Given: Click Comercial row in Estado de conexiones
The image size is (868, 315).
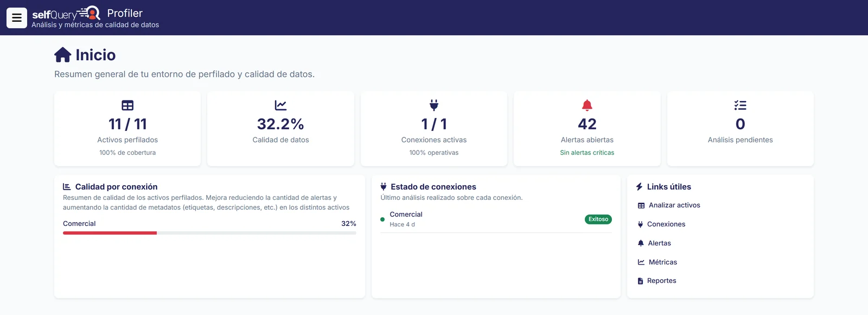Looking at the screenshot, I should click(x=496, y=219).
